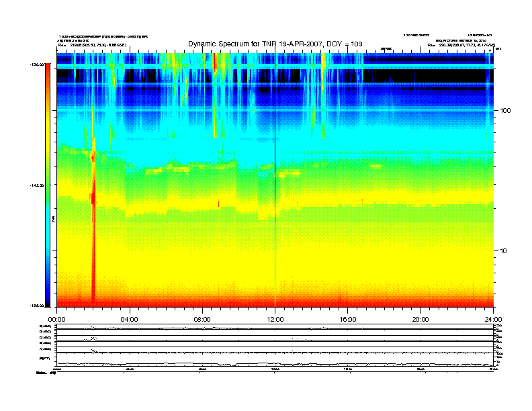This screenshot has height=411, width=532.
Task: Click the 12:00 time axis label
Action: point(275,320)
